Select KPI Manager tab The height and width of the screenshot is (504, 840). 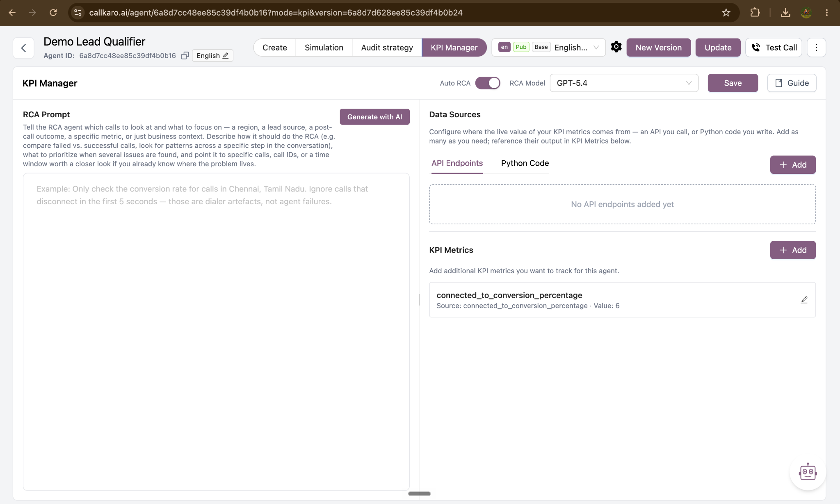[454, 48]
